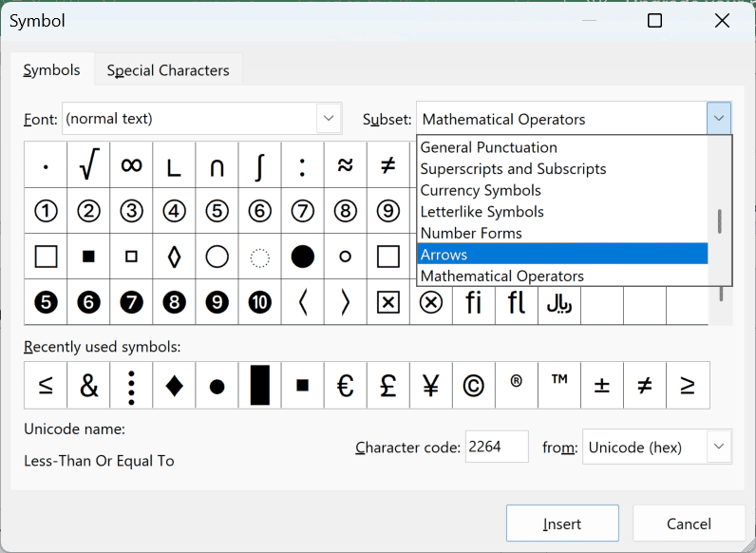Select the not equal sign in recent symbols
The width and height of the screenshot is (756, 553).
tap(645, 385)
